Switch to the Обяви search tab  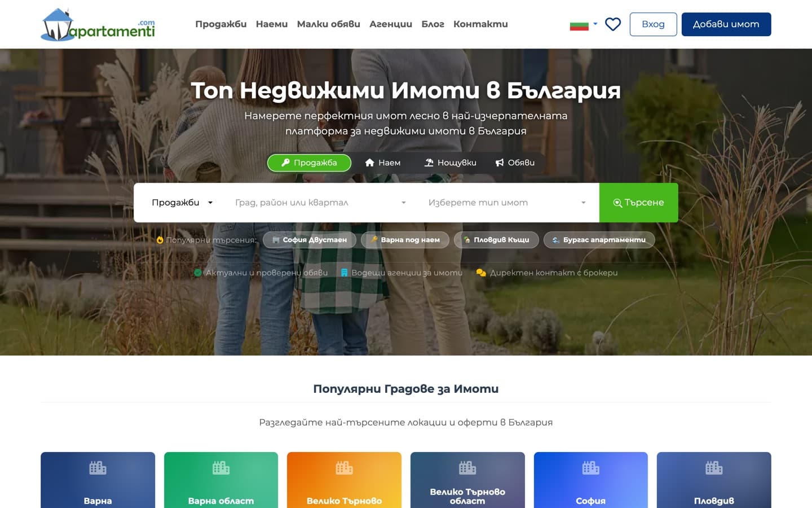[515, 163]
